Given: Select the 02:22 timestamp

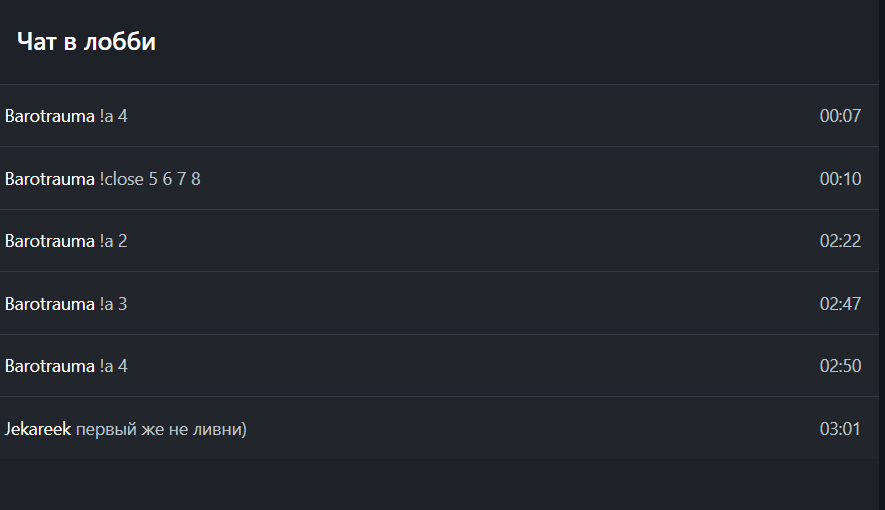Looking at the screenshot, I should click(840, 241).
